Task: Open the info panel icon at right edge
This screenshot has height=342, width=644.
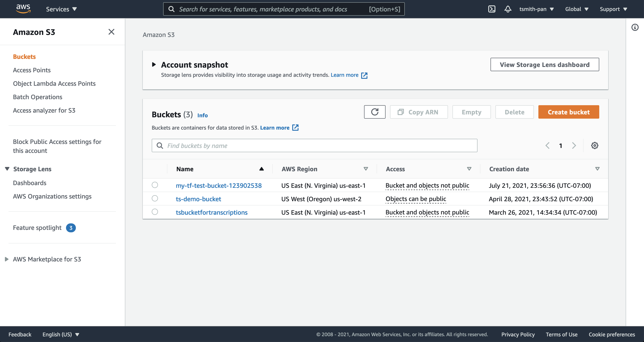Action: [x=635, y=27]
